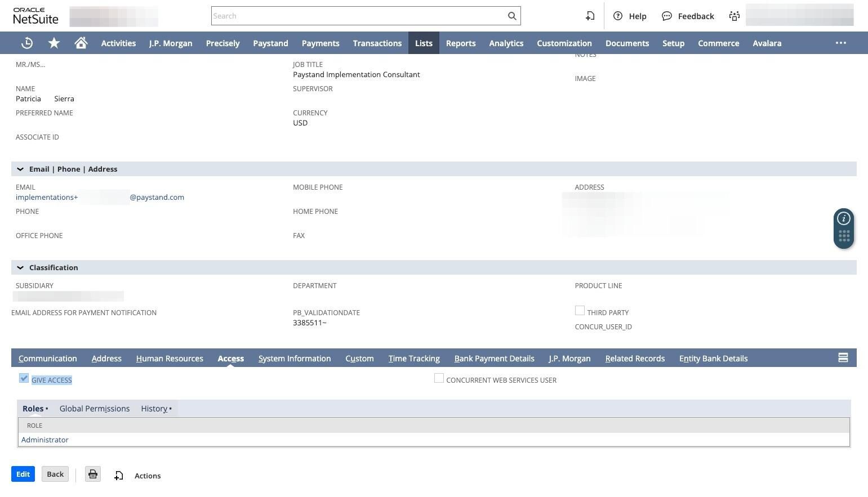Open the Transactions menu
Screen dimensions: 868x497
377,43
